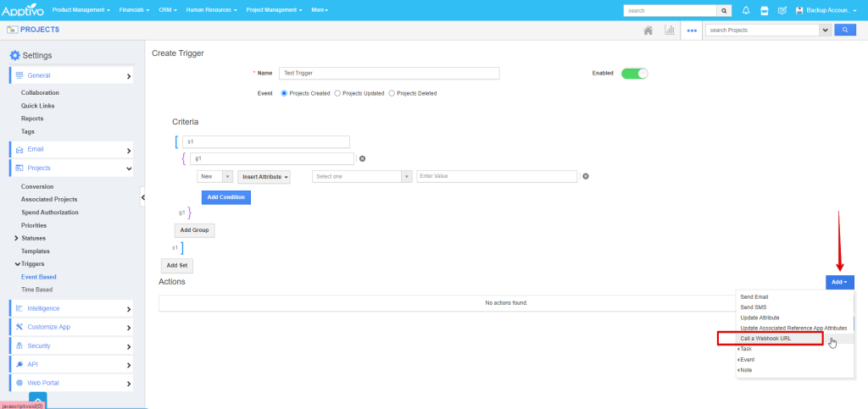The height and width of the screenshot is (409, 868).
Task: Select the Projects Deleted radio button
Action: point(392,93)
